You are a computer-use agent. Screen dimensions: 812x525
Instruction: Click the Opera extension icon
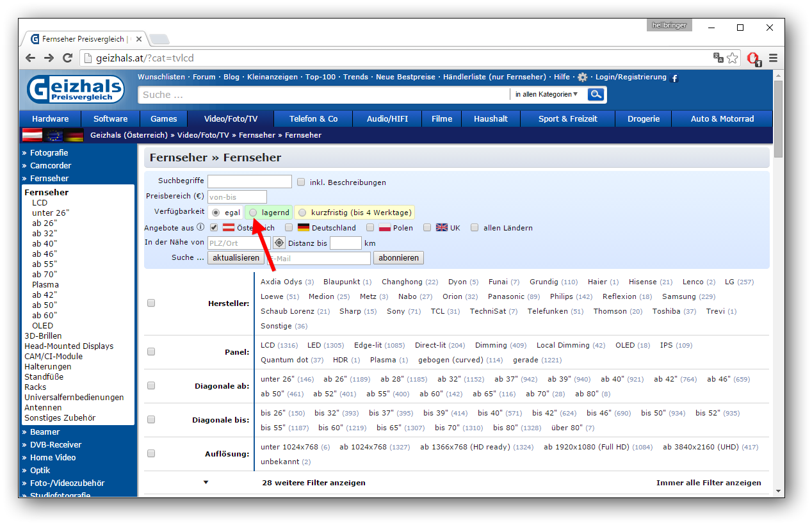754,58
